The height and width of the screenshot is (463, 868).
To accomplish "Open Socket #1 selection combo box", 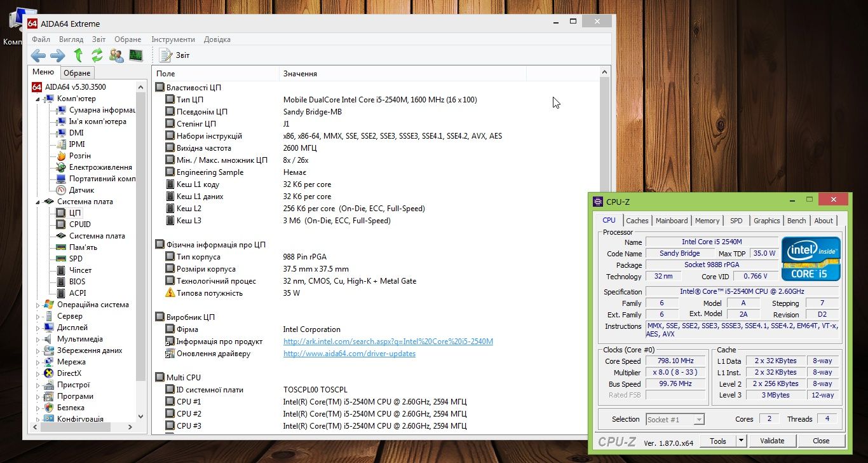I will (675, 419).
